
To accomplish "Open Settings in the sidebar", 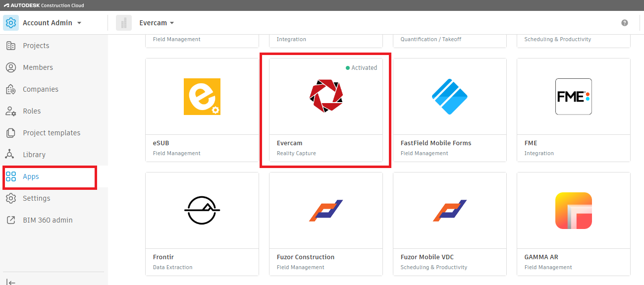I will [x=37, y=198].
